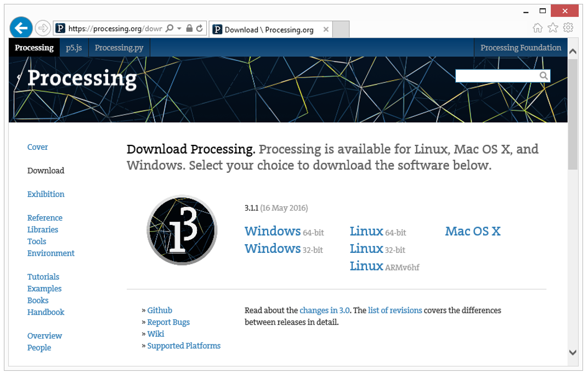This screenshot has height=378, width=588.
Task: Select Processing in top site navigation
Action: pos(34,48)
